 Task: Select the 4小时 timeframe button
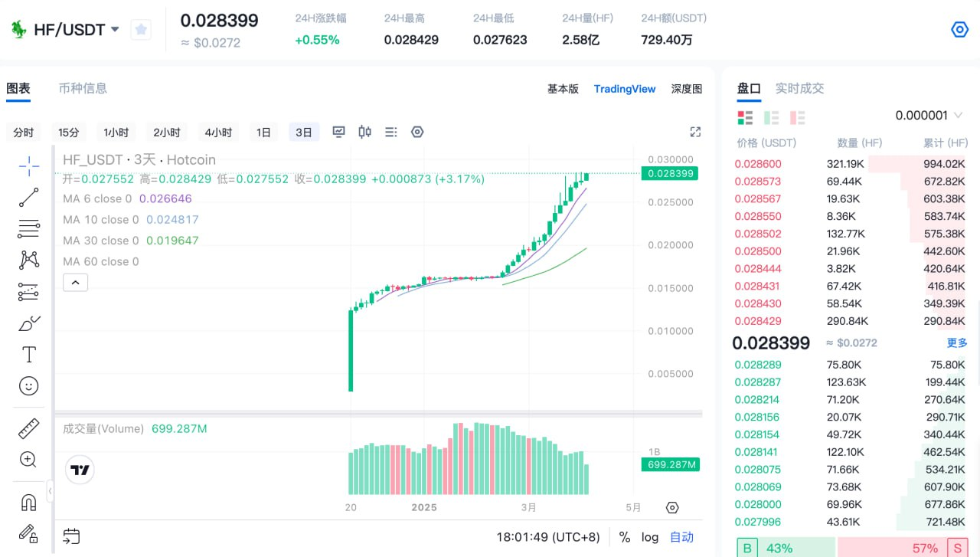pyautogui.click(x=218, y=133)
